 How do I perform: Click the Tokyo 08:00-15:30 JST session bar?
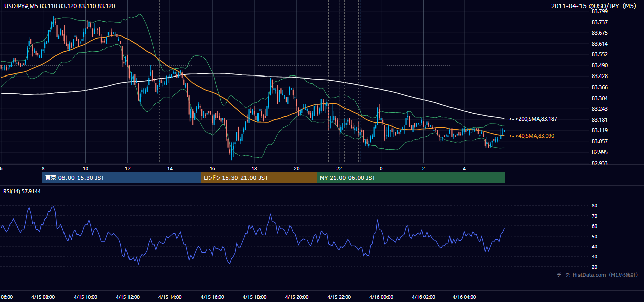tap(121, 178)
